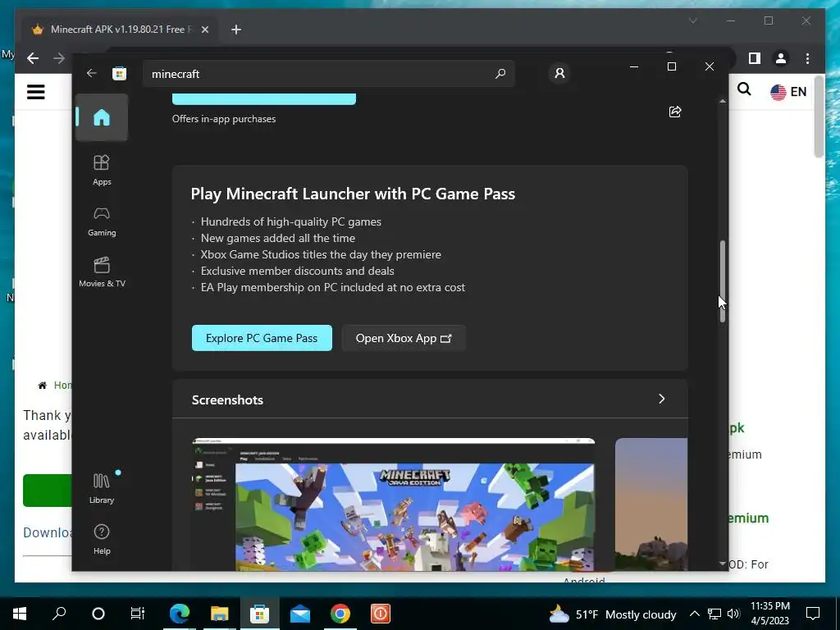Open the EN language selector on website

click(788, 92)
